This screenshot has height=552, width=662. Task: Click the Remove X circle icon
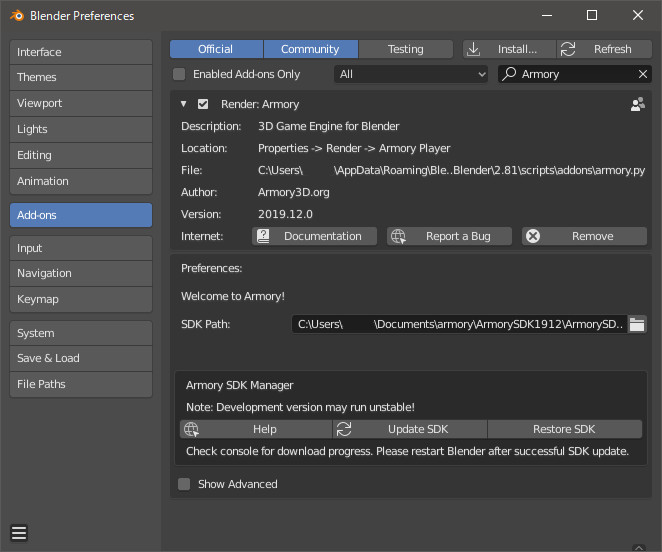coord(533,236)
